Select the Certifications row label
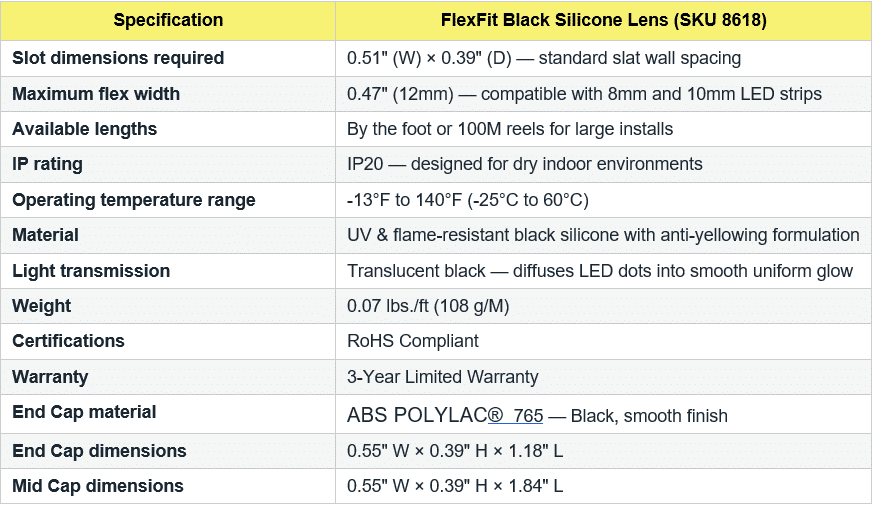874x506 pixels. tap(68, 341)
